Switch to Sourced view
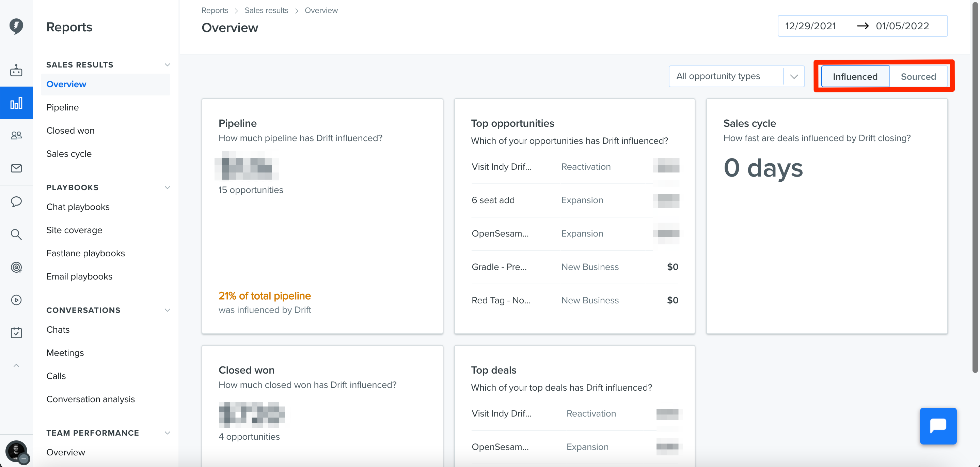The image size is (980, 467). (918, 77)
